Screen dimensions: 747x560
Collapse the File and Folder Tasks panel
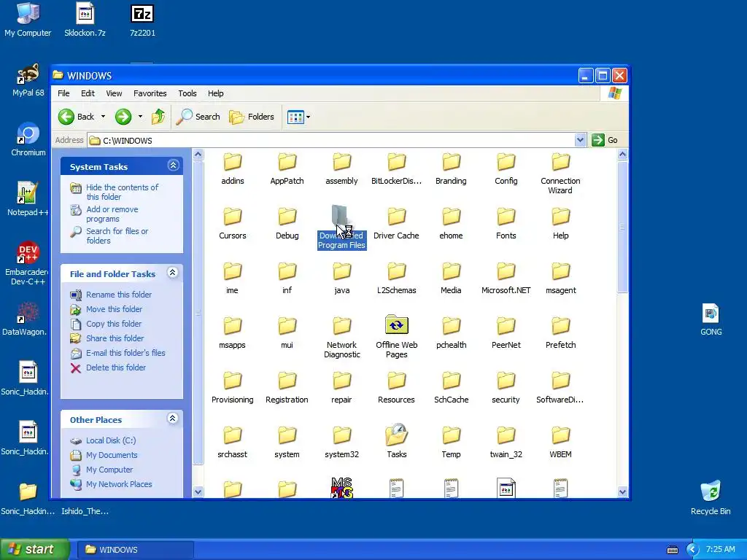172,273
